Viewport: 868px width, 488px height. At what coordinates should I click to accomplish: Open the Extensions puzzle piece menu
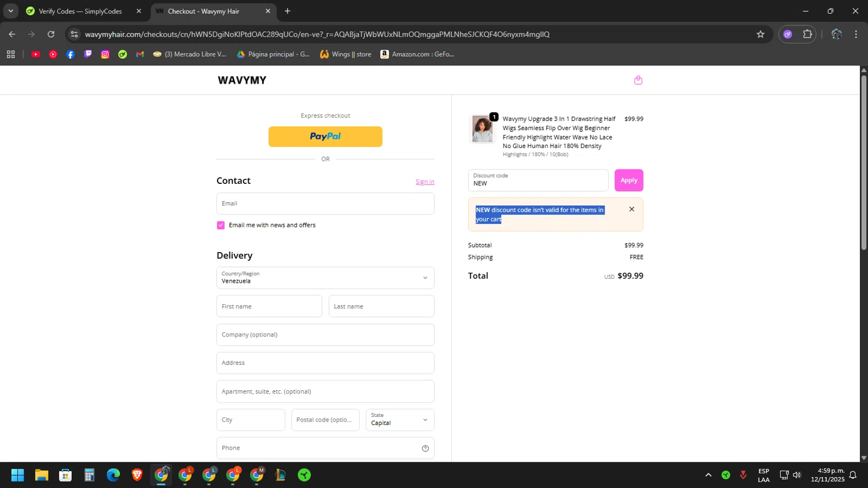coord(807,34)
